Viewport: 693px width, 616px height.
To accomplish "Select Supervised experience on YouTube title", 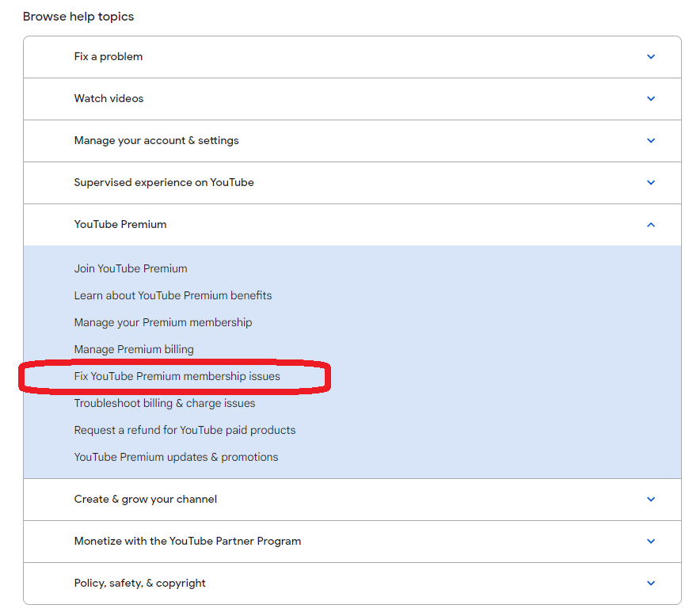I will click(164, 182).
